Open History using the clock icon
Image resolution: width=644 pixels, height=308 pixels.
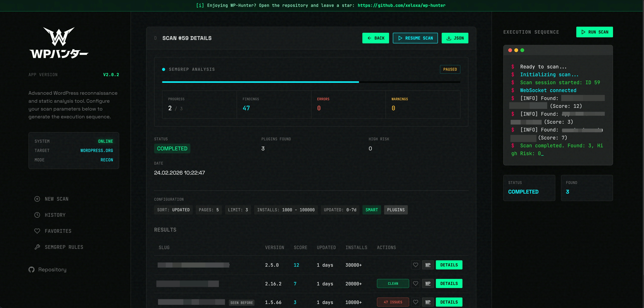click(x=37, y=215)
